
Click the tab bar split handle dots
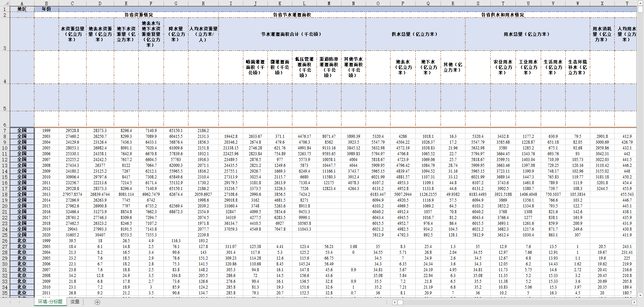[x=386, y=302]
